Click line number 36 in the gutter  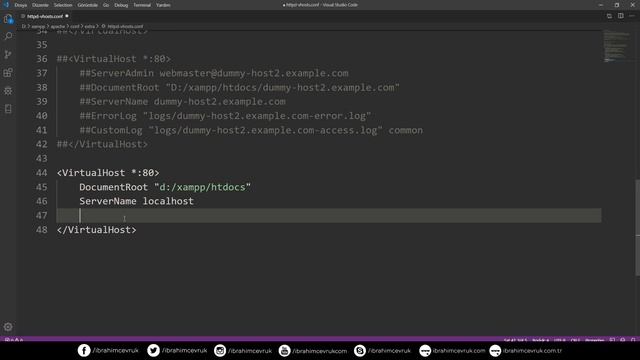click(41, 59)
